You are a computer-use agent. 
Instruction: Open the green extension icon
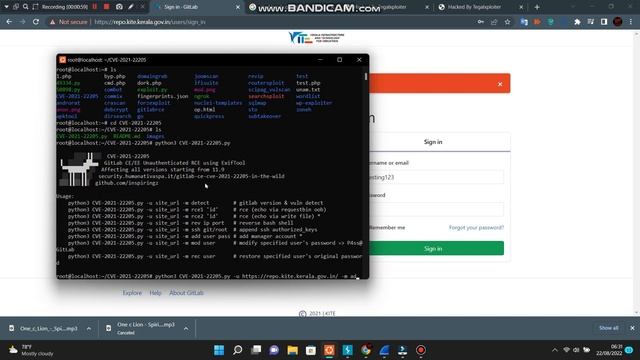(551, 22)
